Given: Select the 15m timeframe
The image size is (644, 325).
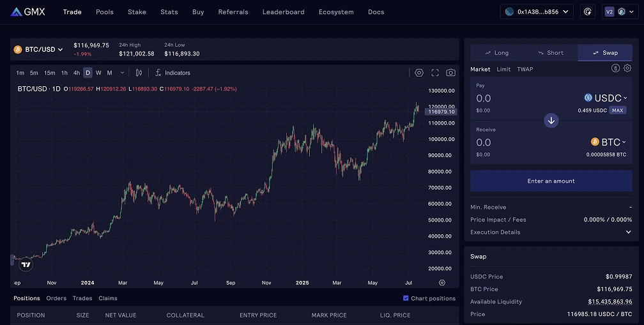Looking at the screenshot, I should coord(50,73).
